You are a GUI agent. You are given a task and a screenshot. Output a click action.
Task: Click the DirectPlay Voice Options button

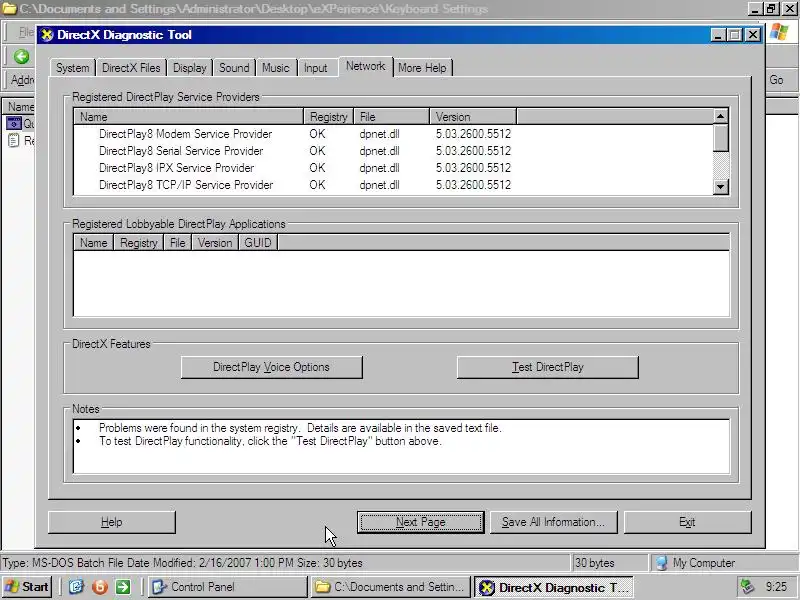[271, 367]
